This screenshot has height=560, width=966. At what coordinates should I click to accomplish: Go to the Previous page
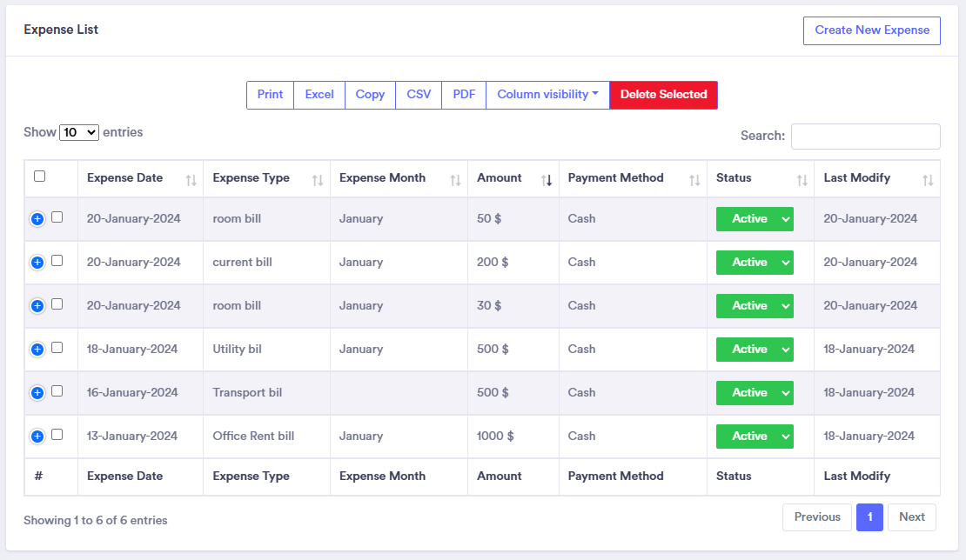pos(817,517)
